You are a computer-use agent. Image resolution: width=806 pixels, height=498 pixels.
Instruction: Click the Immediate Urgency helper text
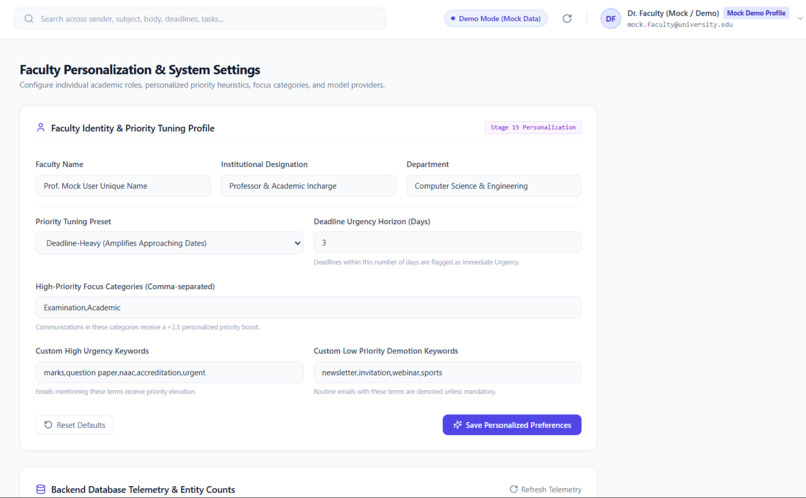[416, 262]
